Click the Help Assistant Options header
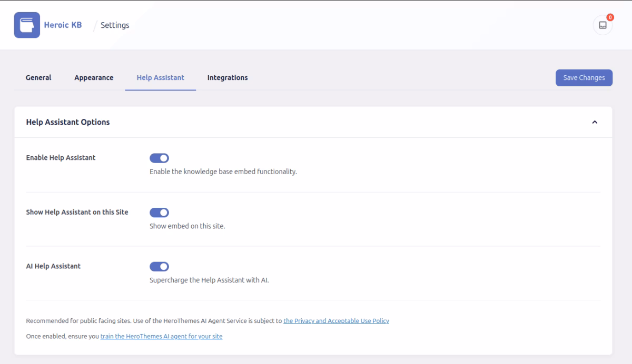 pos(68,122)
